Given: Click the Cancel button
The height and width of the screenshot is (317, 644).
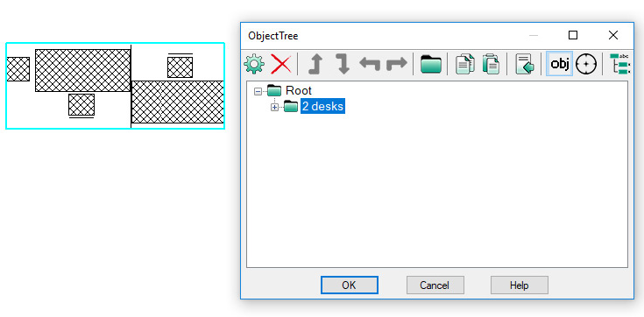Looking at the screenshot, I should coord(435,285).
